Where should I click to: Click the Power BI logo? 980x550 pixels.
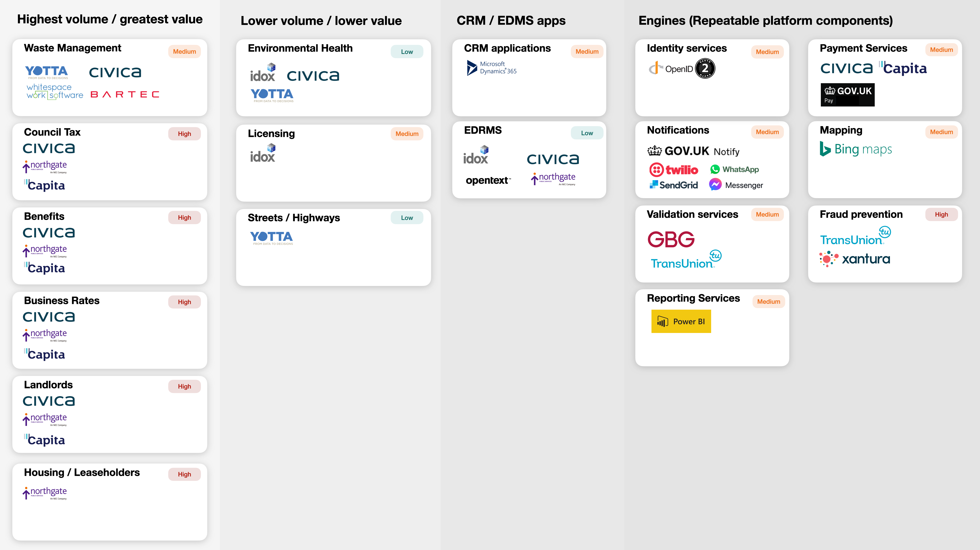click(x=681, y=321)
